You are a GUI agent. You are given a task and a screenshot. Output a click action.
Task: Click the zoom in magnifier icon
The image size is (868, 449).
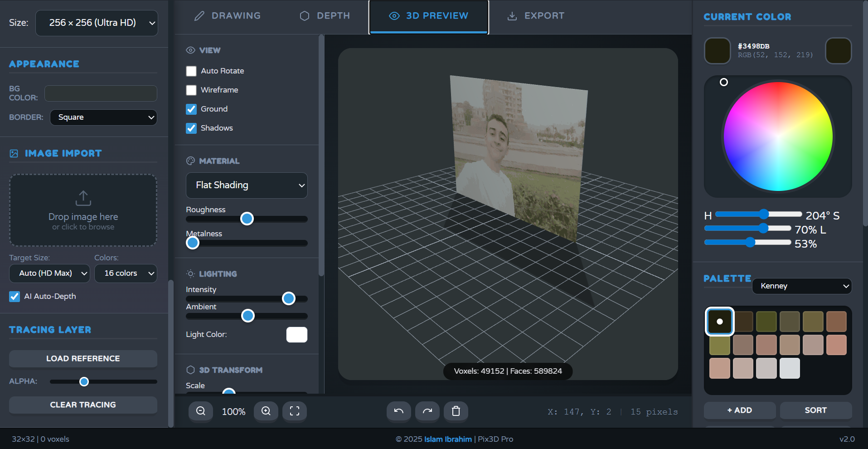[266, 411]
